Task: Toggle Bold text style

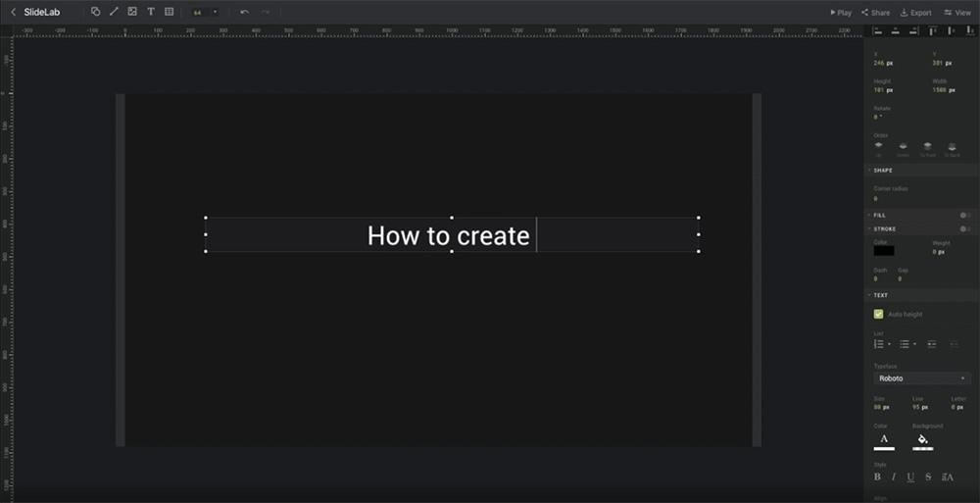Action: (x=877, y=477)
